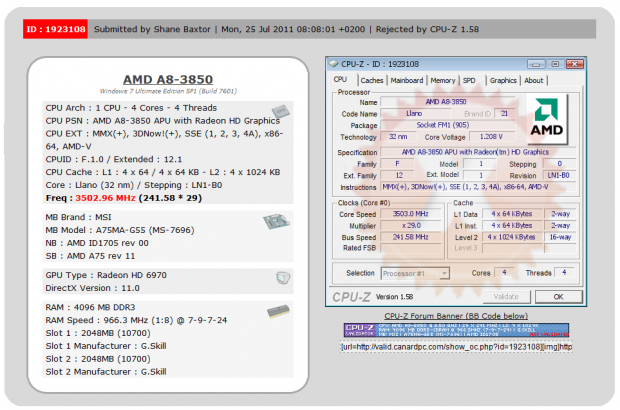The width and height of the screenshot is (620, 410).
Task: Click the Threads count field
Action: point(565,272)
